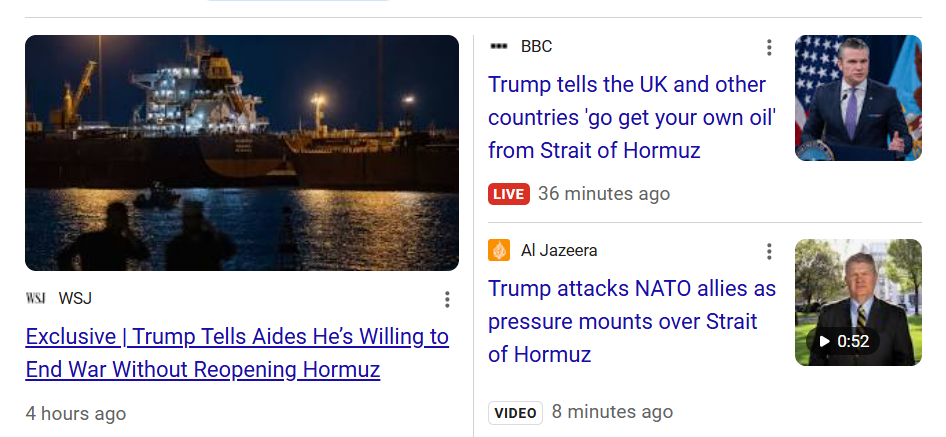Image resolution: width=946 pixels, height=437 pixels.
Task: Click the '36 minutes ago' timestamp
Action: [x=604, y=194]
